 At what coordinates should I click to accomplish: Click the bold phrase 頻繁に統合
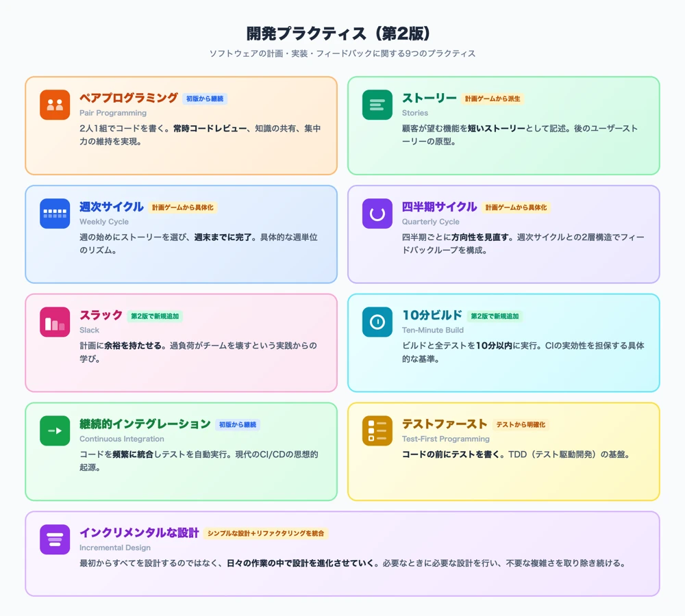coord(133,454)
